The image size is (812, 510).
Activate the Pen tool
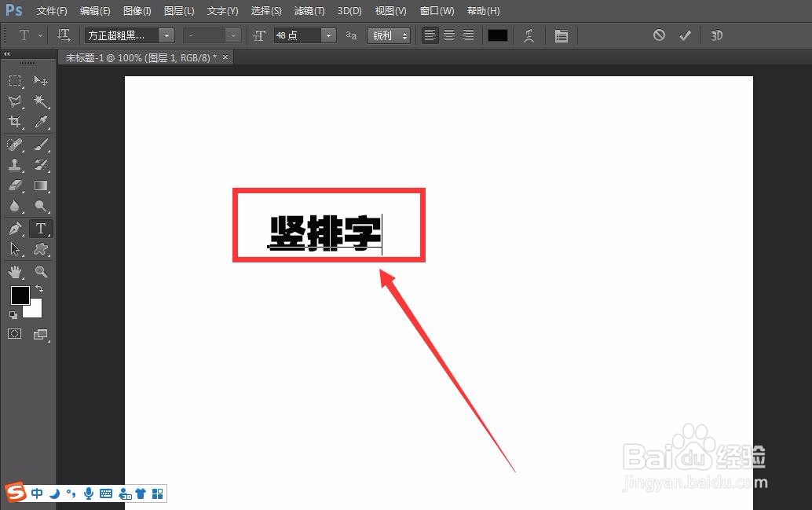pos(16,228)
